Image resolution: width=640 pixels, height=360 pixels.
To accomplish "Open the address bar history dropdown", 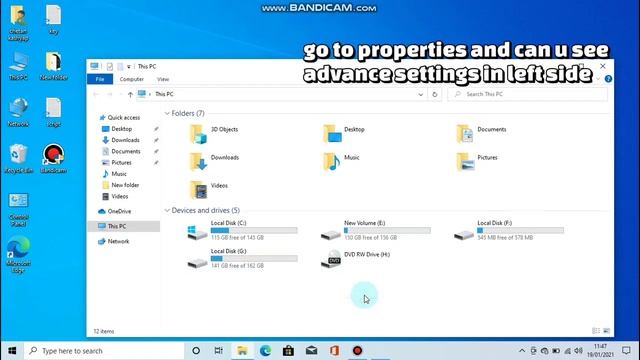I will (420, 94).
